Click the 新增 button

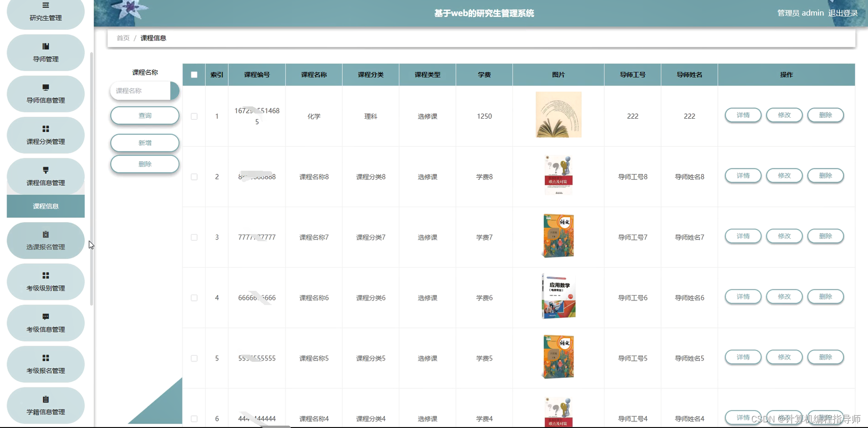coord(145,143)
